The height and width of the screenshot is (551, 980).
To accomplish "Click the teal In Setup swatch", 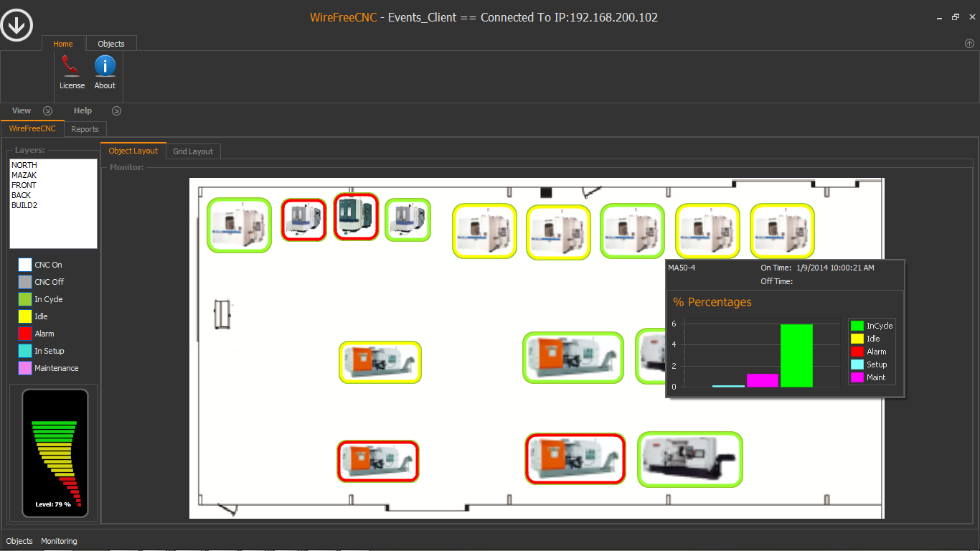I will tap(25, 351).
